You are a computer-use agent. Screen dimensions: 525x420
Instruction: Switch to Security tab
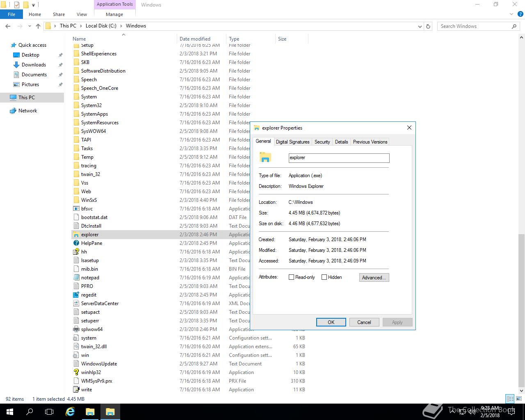(x=322, y=142)
